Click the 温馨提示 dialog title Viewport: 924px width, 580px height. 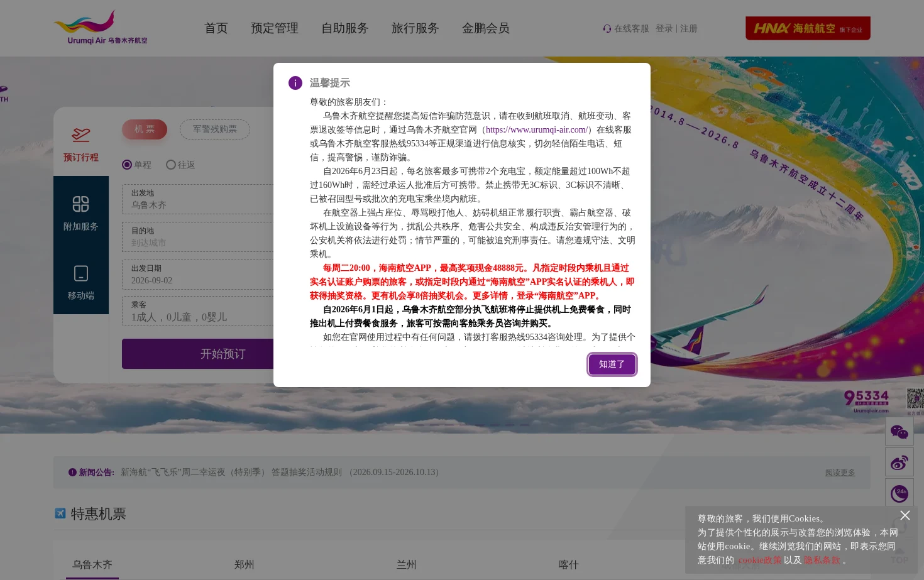[x=330, y=83]
